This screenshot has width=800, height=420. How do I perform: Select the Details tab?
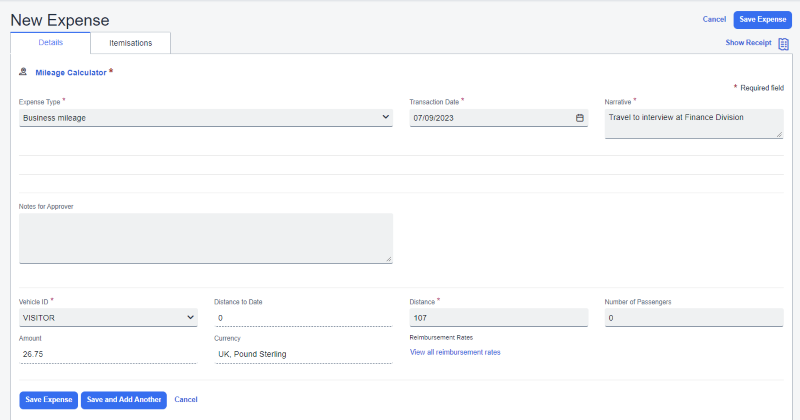tap(50, 43)
